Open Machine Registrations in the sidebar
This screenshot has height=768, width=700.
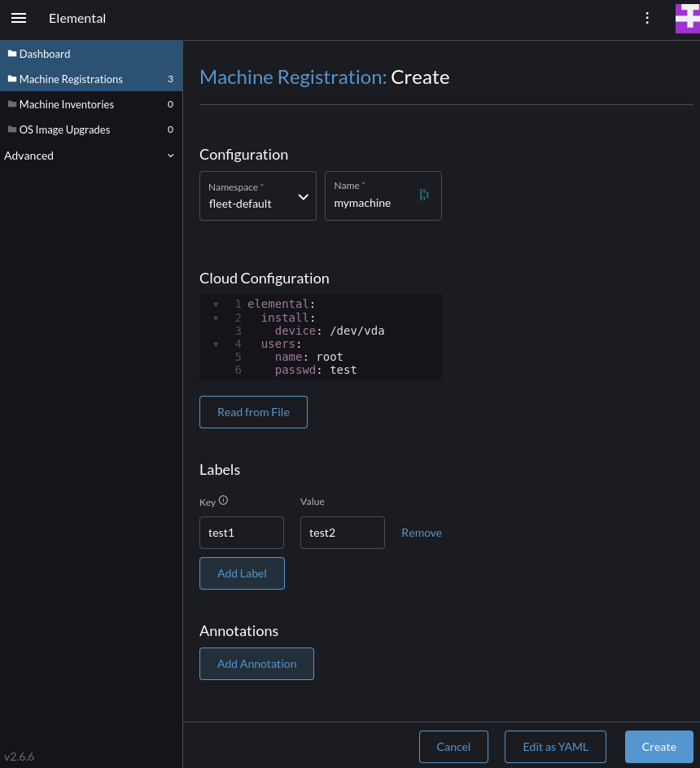click(91, 79)
